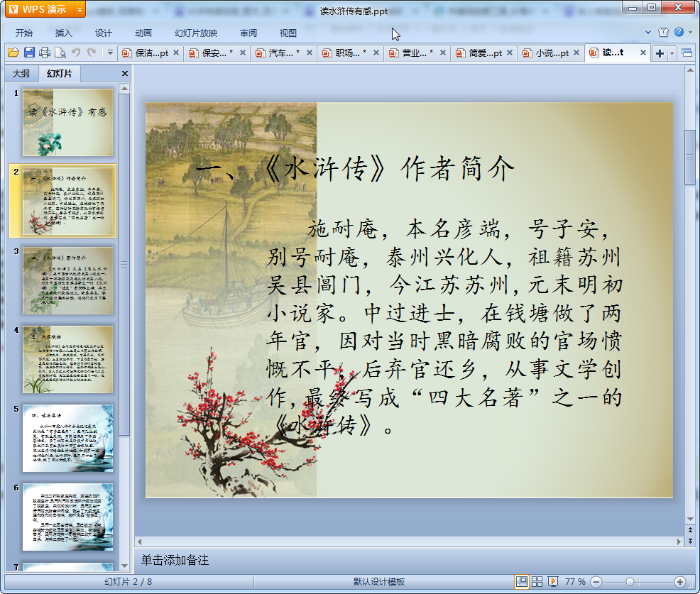Click the horizontal scrollbar right arrow
The height and width of the screenshot is (594, 700).
pos(679,541)
